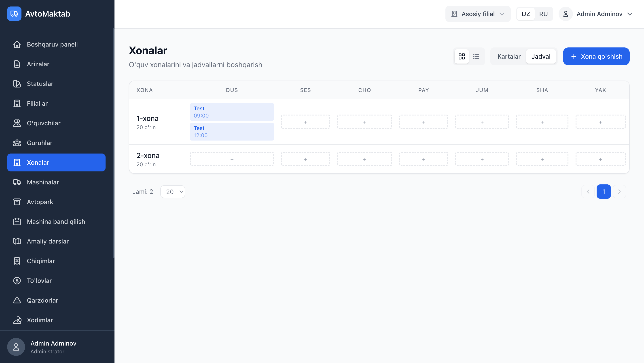Add schedule for 2-xona on Dushanba
Image resolution: width=644 pixels, height=363 pixels.
click(232, 159)
